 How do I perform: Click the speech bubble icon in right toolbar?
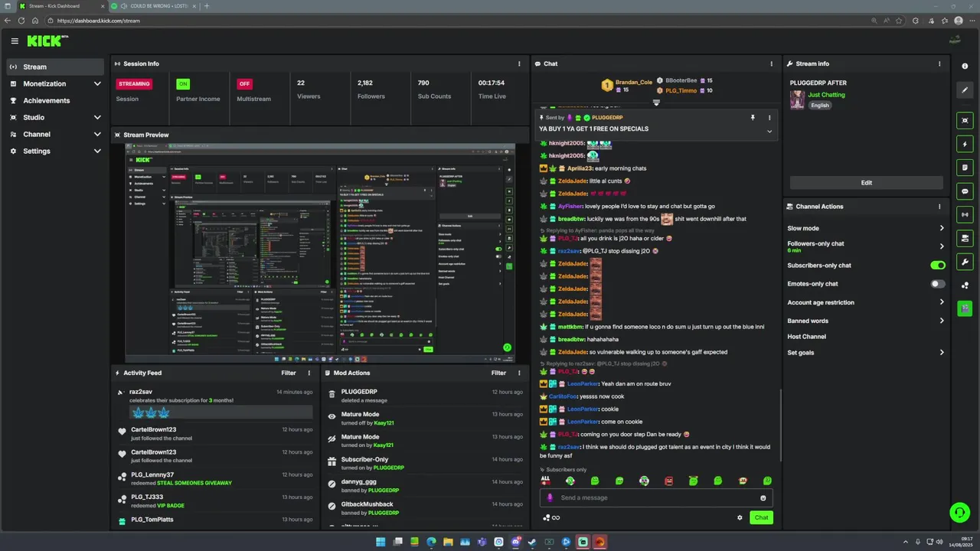click(965, 191)
